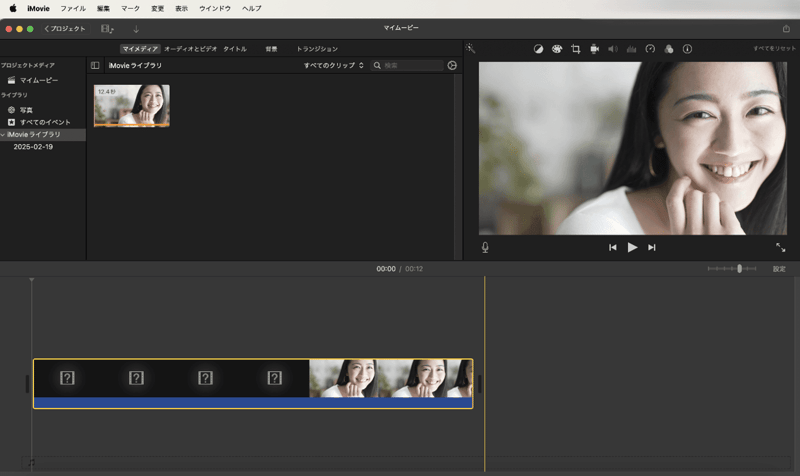Click the voiceover microphone icon
The image size is (800, 476).
[485, 247]
